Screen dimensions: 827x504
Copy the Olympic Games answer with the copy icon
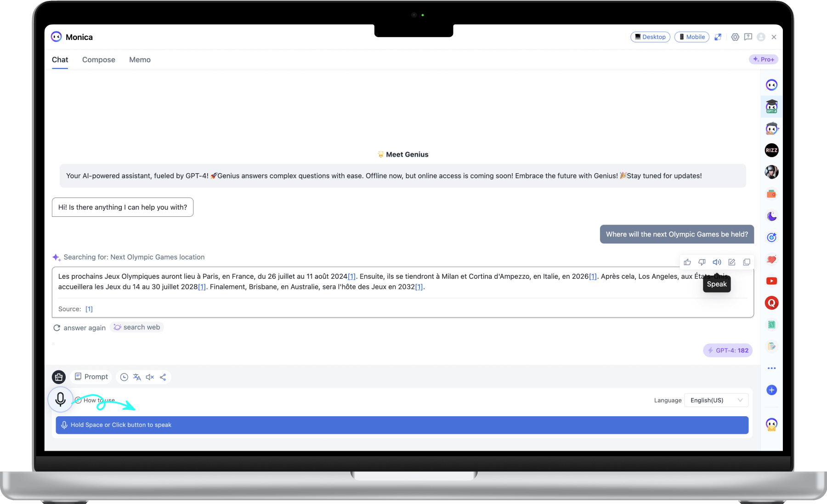point(747,262)
